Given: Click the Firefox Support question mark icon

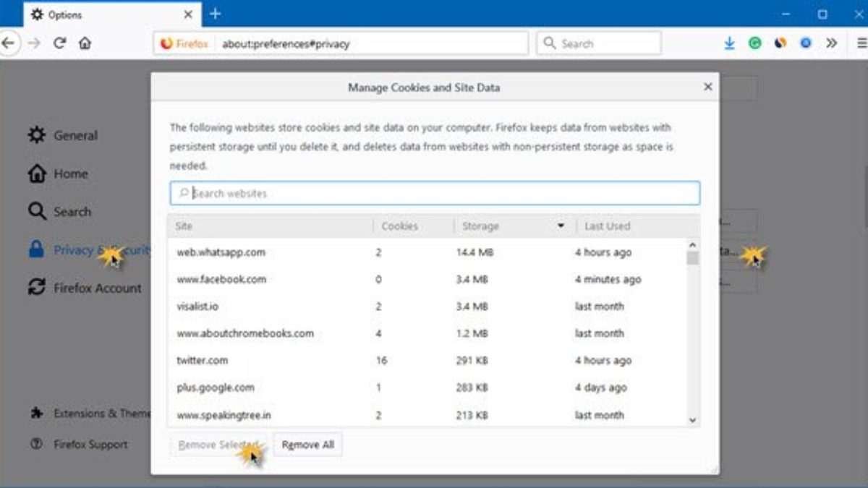Looking at the screenshot, I should click(36, 445).
